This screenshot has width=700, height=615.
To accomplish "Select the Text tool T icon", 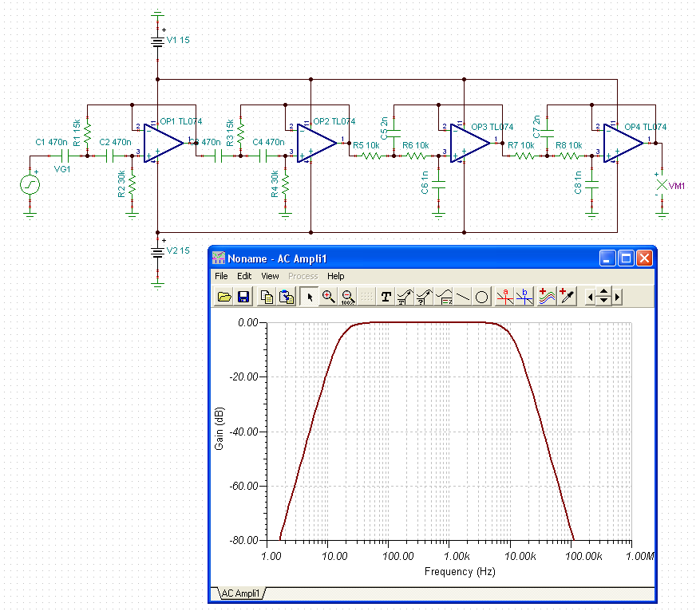I will tap(386, 297).
